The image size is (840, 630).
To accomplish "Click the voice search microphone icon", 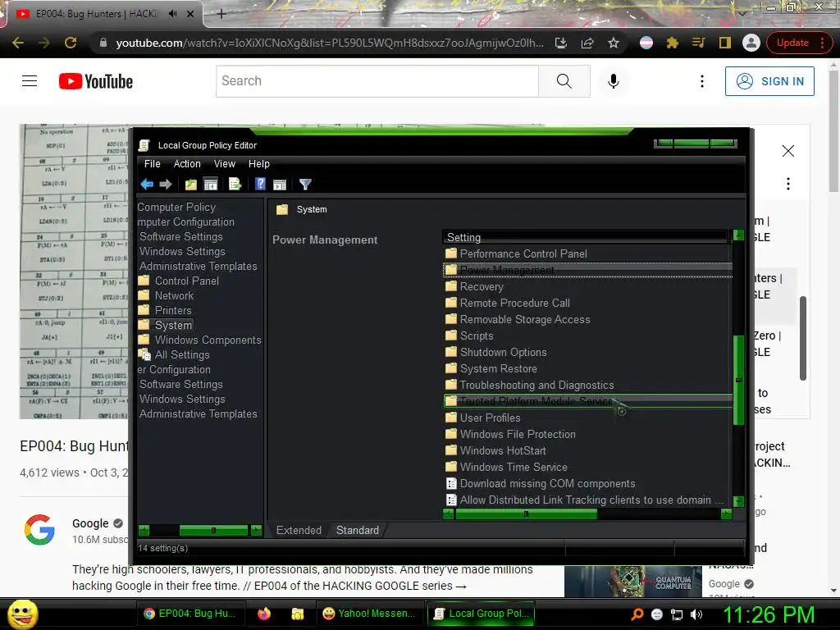I will pos(614,81).
